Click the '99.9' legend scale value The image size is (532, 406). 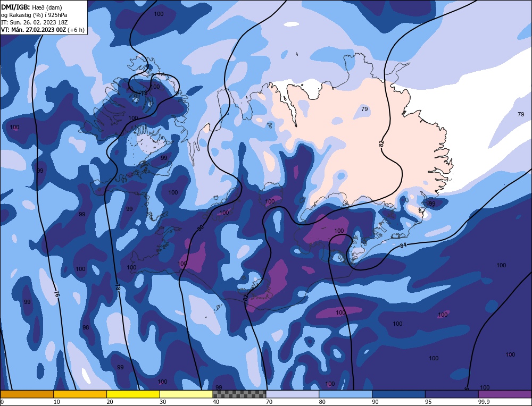484,402
